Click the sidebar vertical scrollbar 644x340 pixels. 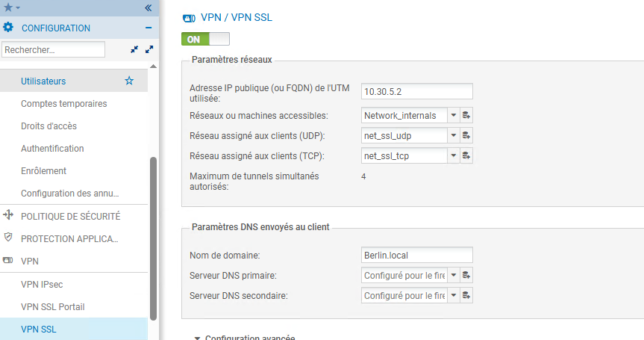[154, 232]
